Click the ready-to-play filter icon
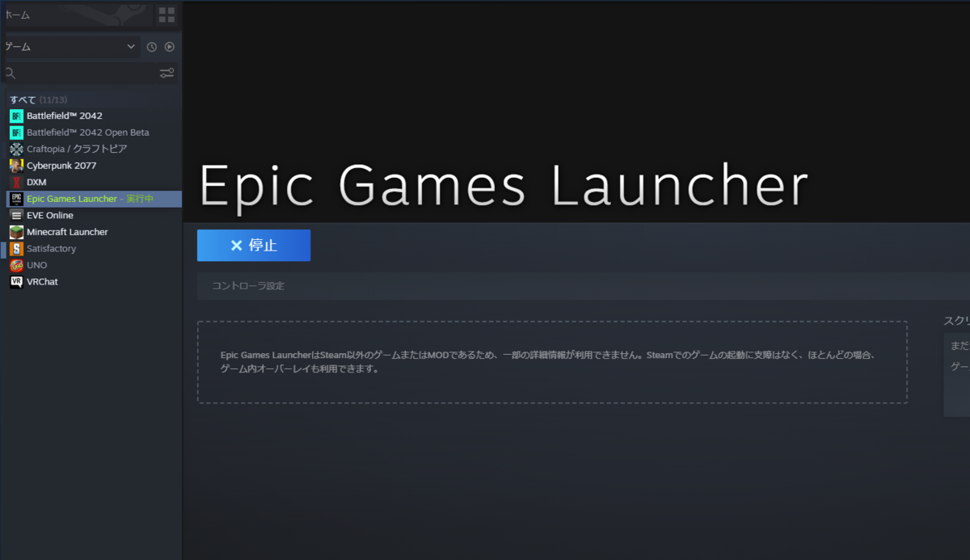The height and width of the screenshot is (560, 970). tap(170, 48)
